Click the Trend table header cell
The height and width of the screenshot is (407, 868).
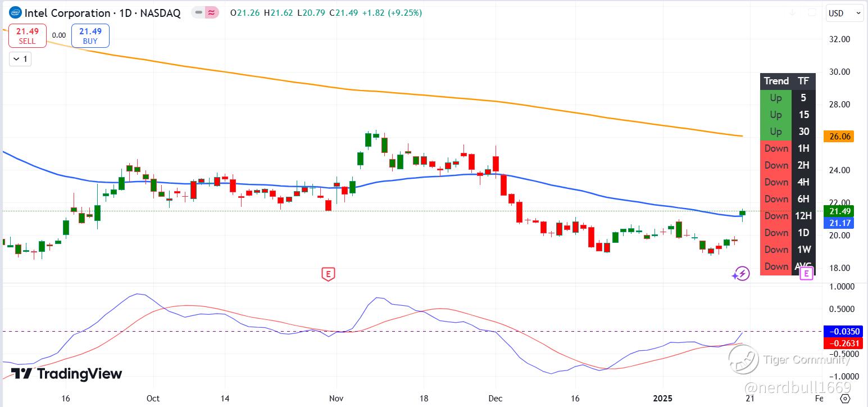[x=776, y=81]
